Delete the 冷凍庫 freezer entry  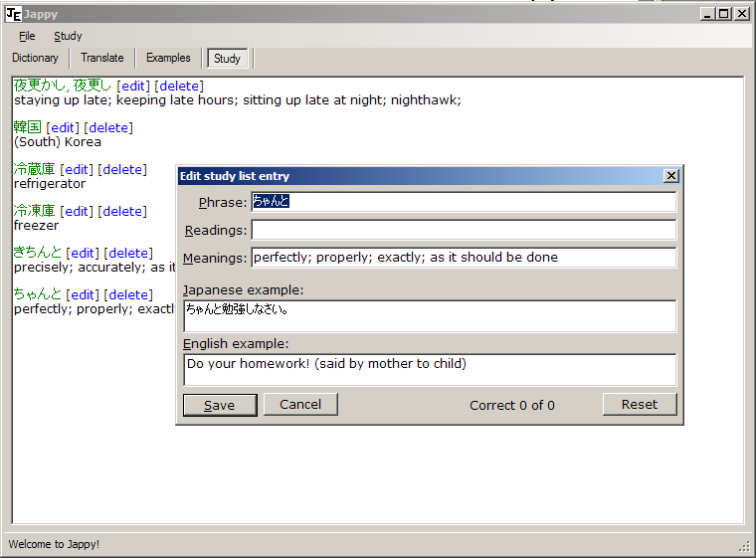coord(122,211)
